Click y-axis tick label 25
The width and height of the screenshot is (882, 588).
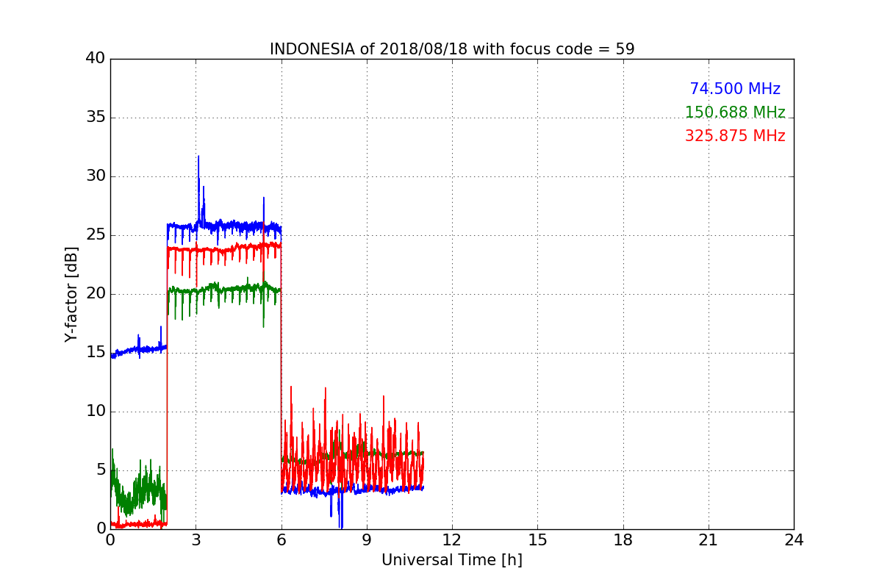click(96, 235)
